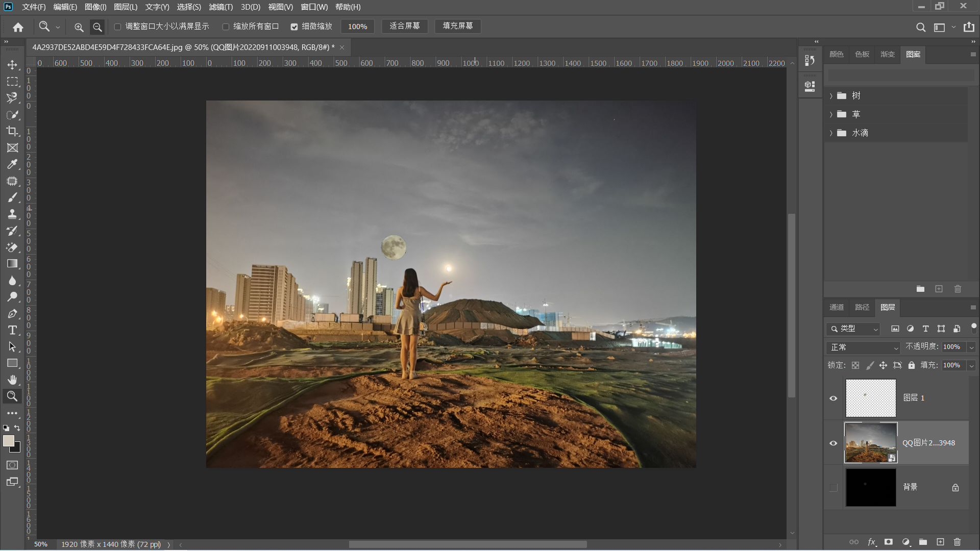Add a layer mask
The height and width of the screenshot is (551, 980).
coord(889,542)
